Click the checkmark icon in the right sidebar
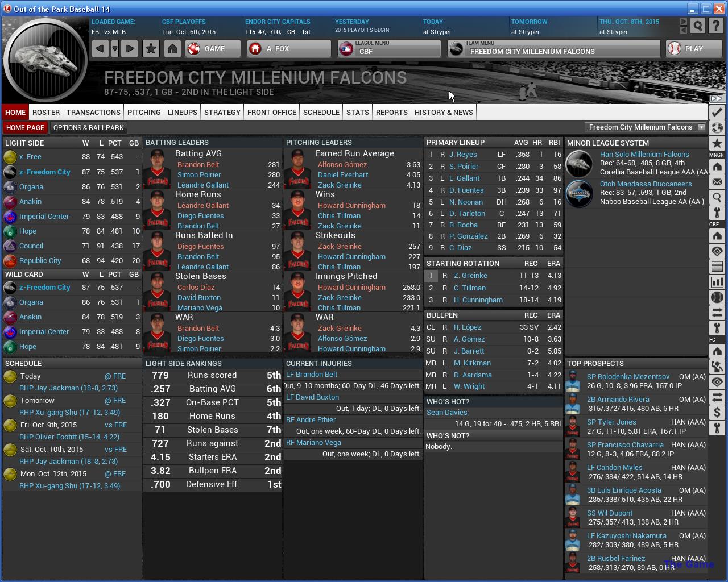 pos(717,113)
